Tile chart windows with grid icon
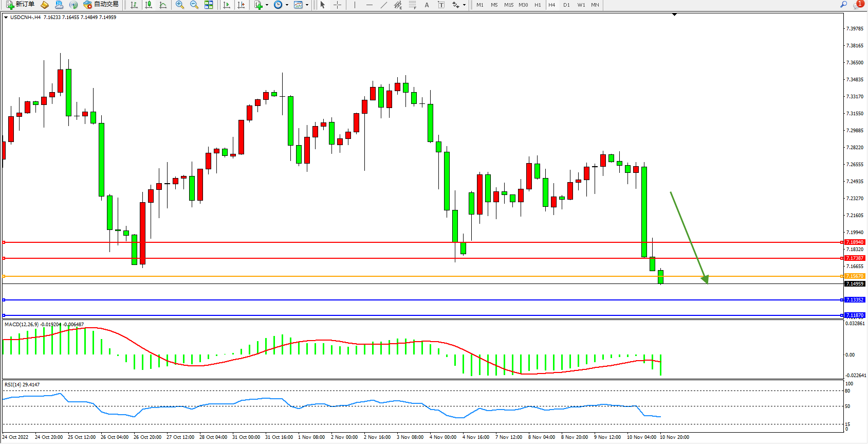The height and width of the screenshot is (444, 868). coord(209,5)
